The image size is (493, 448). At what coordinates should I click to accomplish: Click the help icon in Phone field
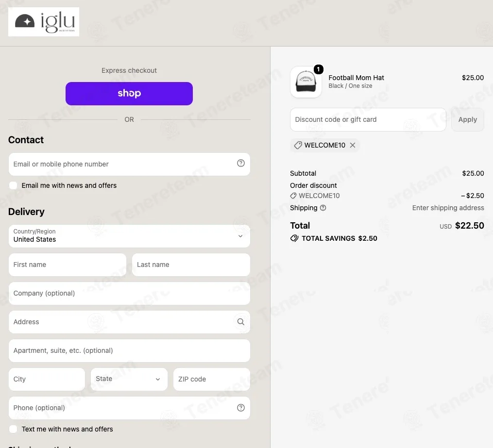click(241, 408)
